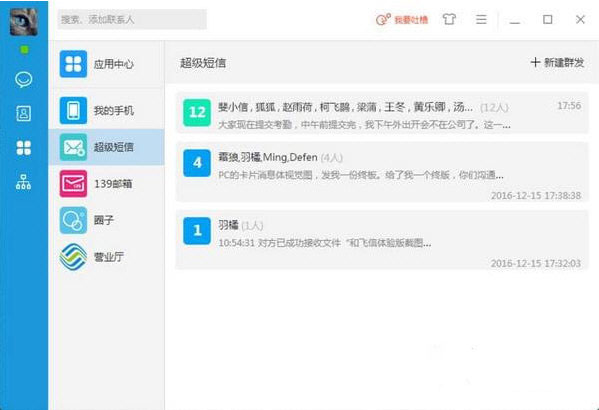
Task: Open the 营业厅 China Mobile store
Action: 107,257
